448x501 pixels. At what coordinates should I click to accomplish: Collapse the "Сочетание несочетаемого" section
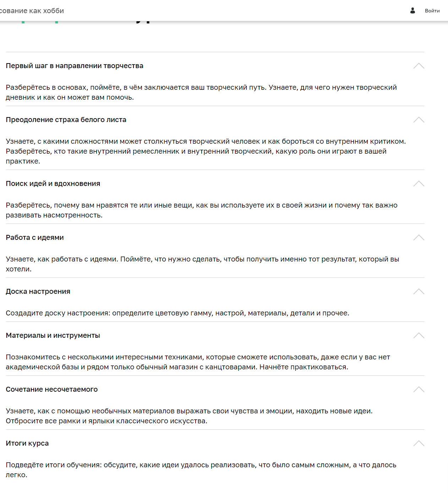[x=419, y=389]
